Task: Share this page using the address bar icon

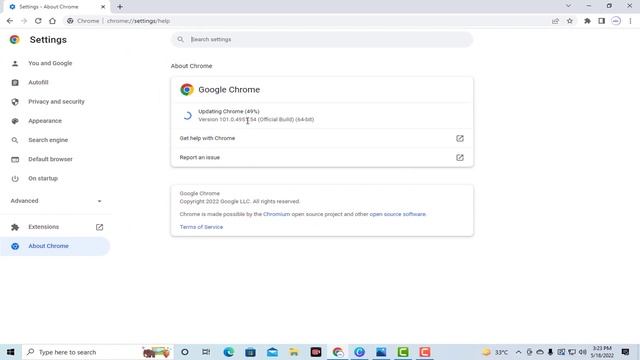Action: pos(555,21)
